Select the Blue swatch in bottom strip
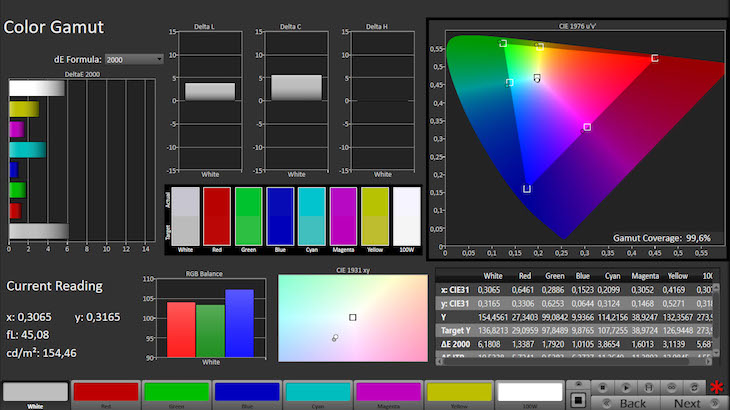 pyautogui.click(x=246, y=392)
